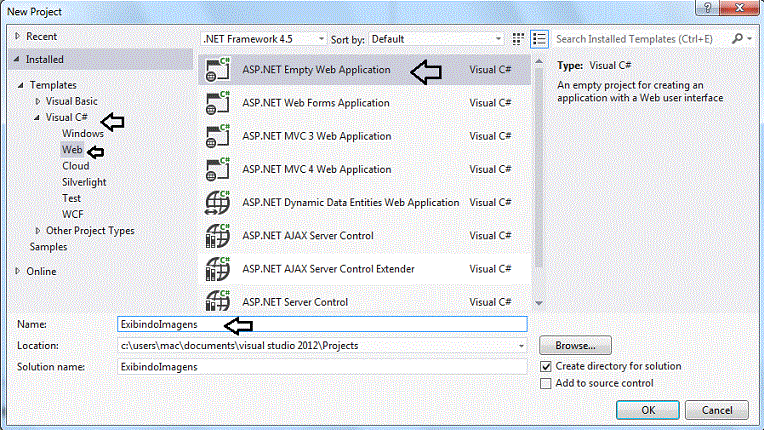Select the Test project category
This screenshot has width=764, height=430.
tap(71, 198)
